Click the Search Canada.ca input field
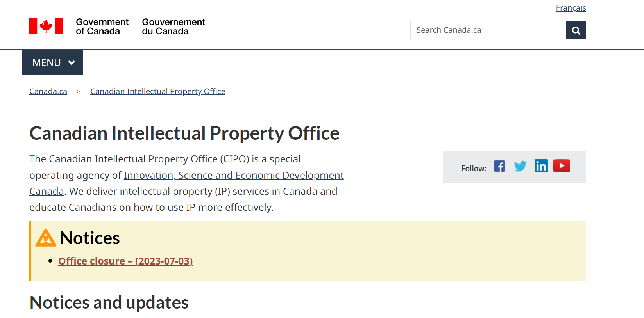The width and height of the screenshot is (644, 318). 488,30
